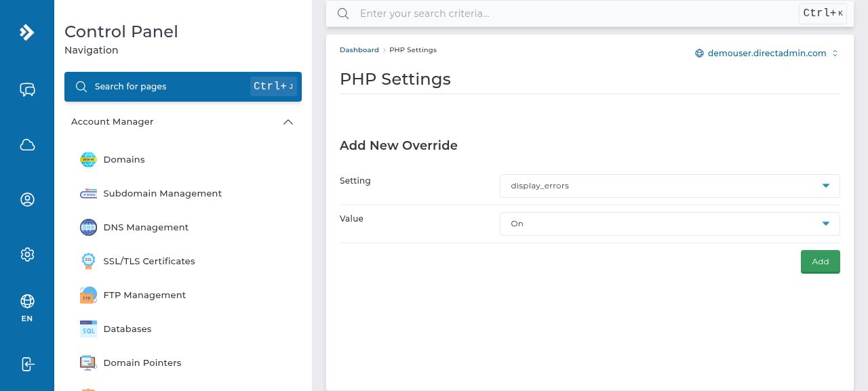Click the Databases SQL icon
The width and height of the screenshot is (868, 391).
(88, 329)
